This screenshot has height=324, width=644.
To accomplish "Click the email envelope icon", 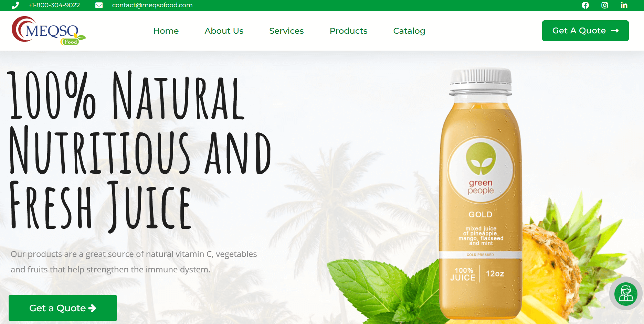I will 99,5.
